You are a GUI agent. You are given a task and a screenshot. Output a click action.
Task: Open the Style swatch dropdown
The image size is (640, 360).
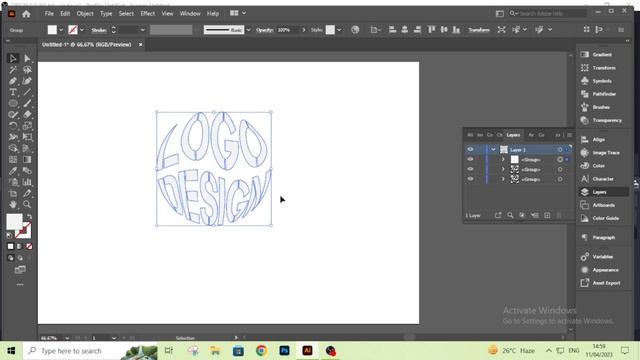(339, 30)
